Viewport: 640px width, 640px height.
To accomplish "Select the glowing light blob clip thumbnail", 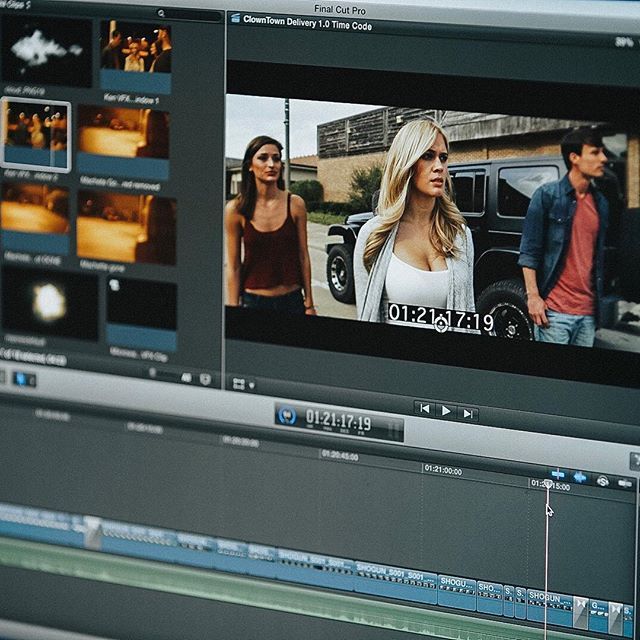I will pos(50,303).
